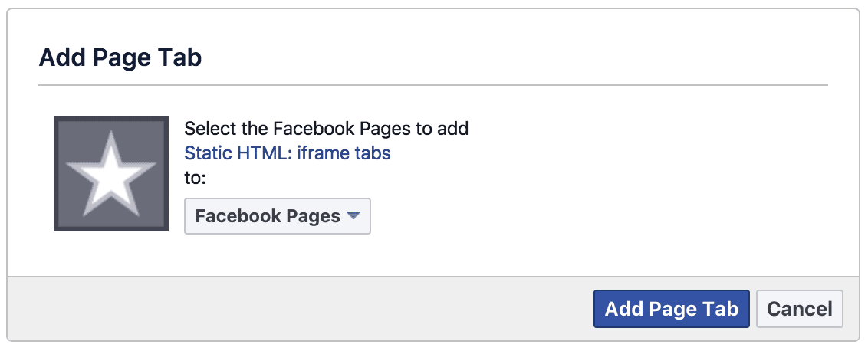Click the blue Add Page Tab button
Screen dimensions: 868x351
pos(672,308)
